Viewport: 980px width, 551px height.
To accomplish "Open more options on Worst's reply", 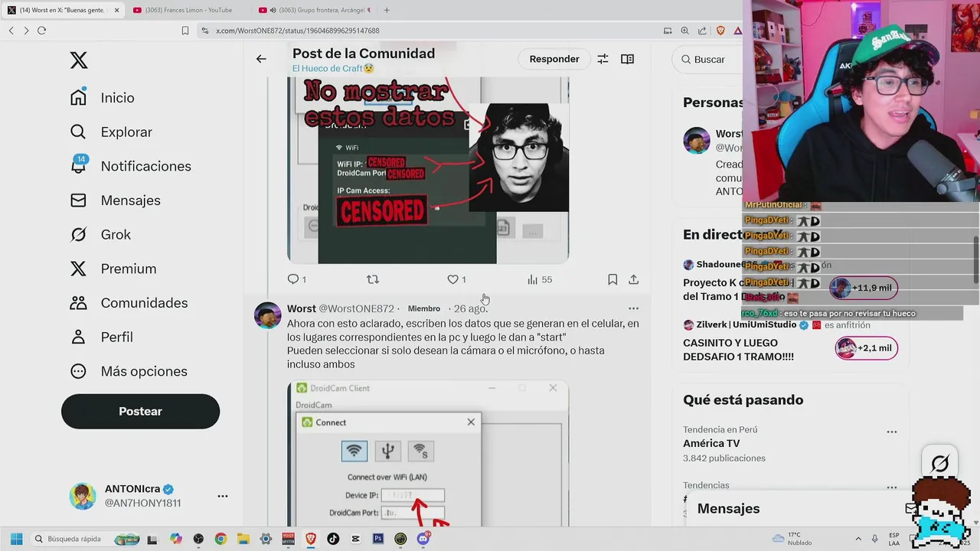I will pos(633,308).
